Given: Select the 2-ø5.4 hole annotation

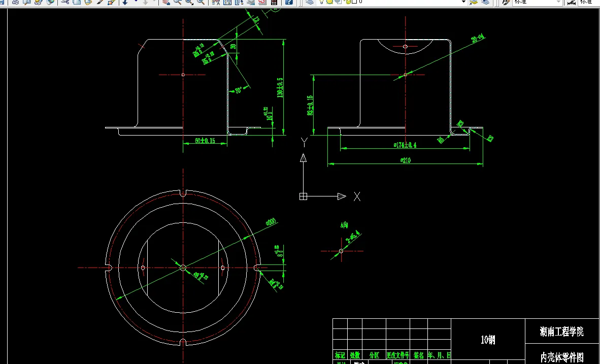Looking at the screenshot, I should (353, 237).
